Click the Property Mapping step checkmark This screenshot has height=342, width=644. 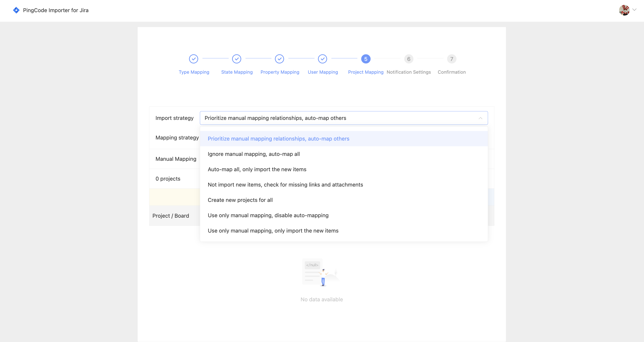(280, 59)
